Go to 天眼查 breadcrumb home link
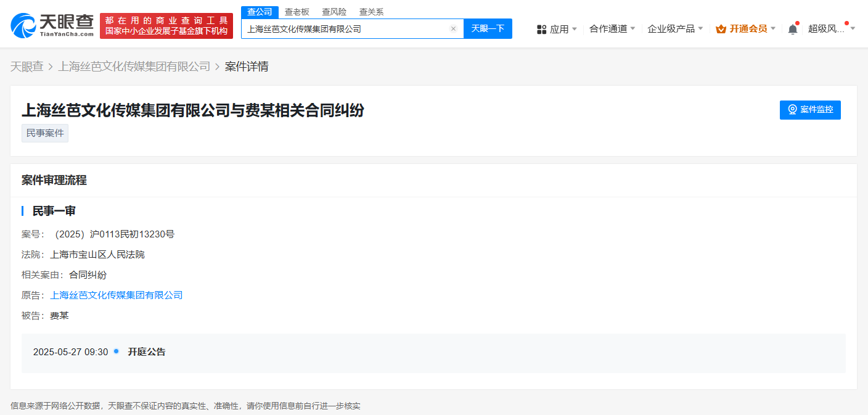The image size is (868, 415). point(27,67)
